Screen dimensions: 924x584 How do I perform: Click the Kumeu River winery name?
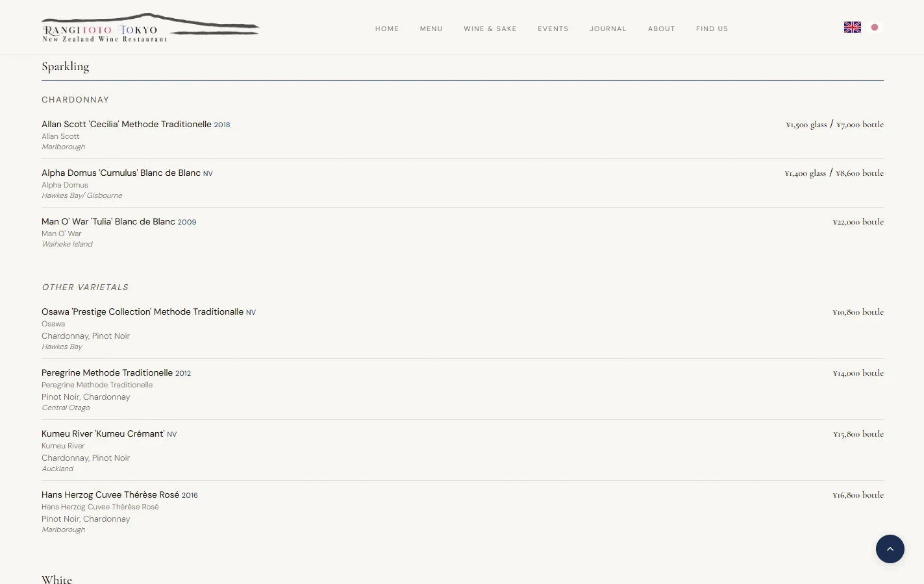click(x=63, y=446)
